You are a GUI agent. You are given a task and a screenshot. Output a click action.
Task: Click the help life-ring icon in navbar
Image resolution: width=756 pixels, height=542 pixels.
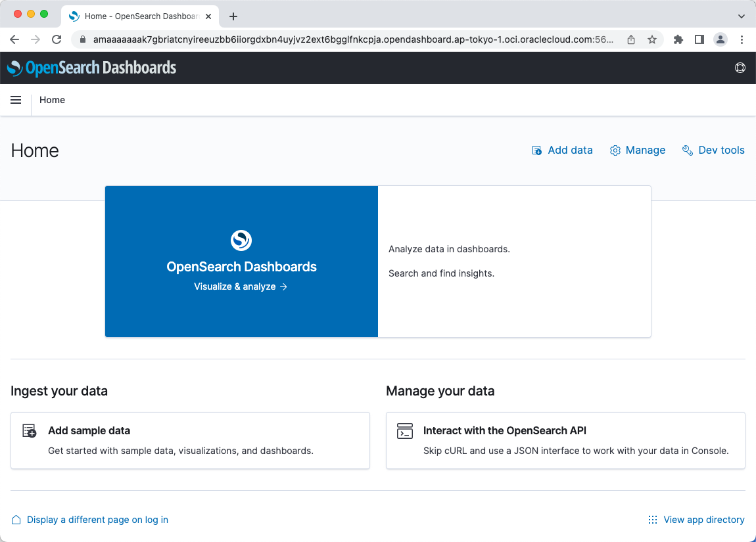740,68
